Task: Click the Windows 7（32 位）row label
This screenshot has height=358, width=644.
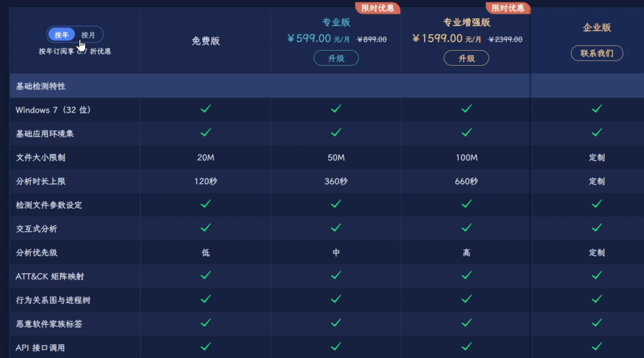Action: click(x=53, y=110)
